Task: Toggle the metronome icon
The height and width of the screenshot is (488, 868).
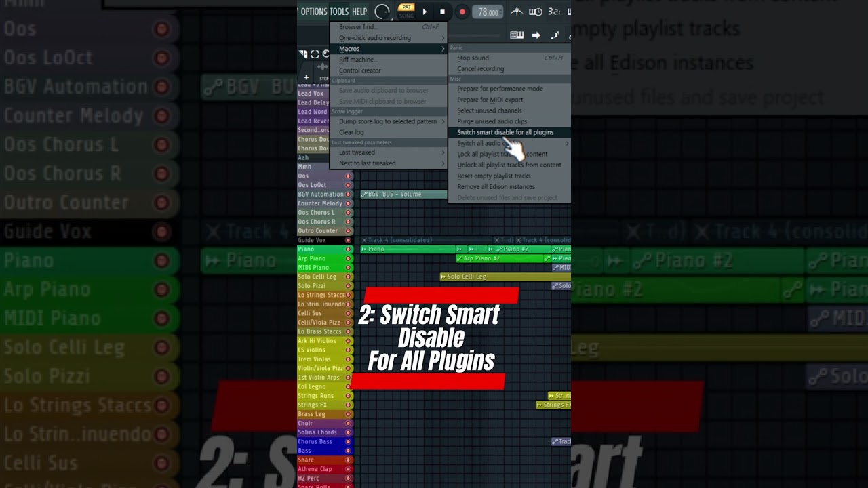Action: pyautogui.click(x=517, y=12)
